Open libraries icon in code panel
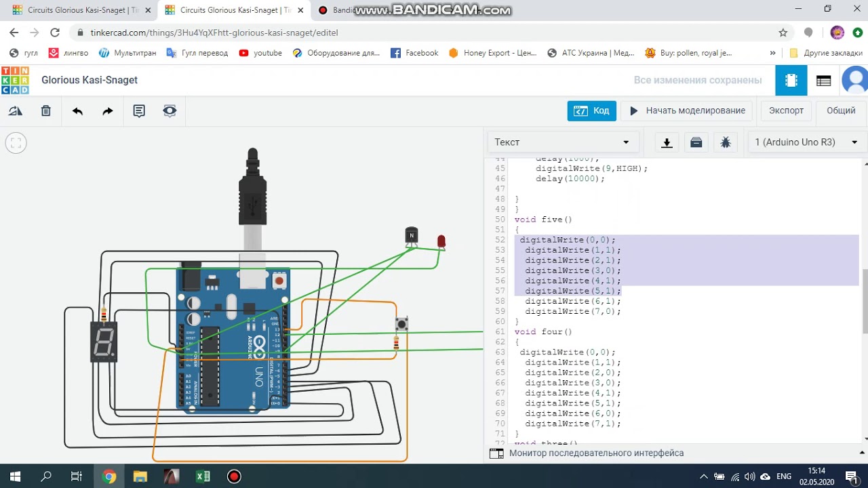 tap(696, 142)
